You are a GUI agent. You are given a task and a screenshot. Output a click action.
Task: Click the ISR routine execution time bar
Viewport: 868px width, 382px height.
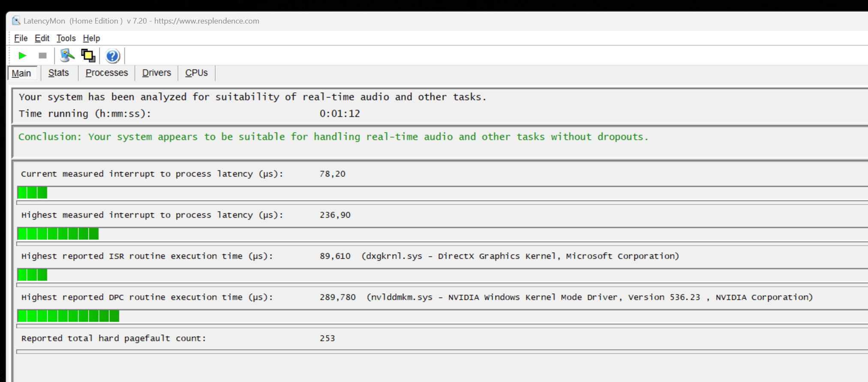[33, 275]
